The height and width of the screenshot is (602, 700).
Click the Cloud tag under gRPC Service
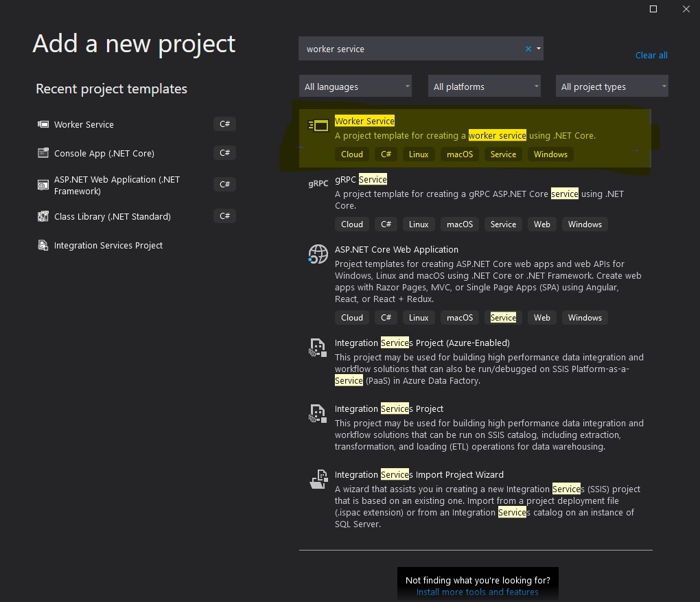(x=352, y=224)
